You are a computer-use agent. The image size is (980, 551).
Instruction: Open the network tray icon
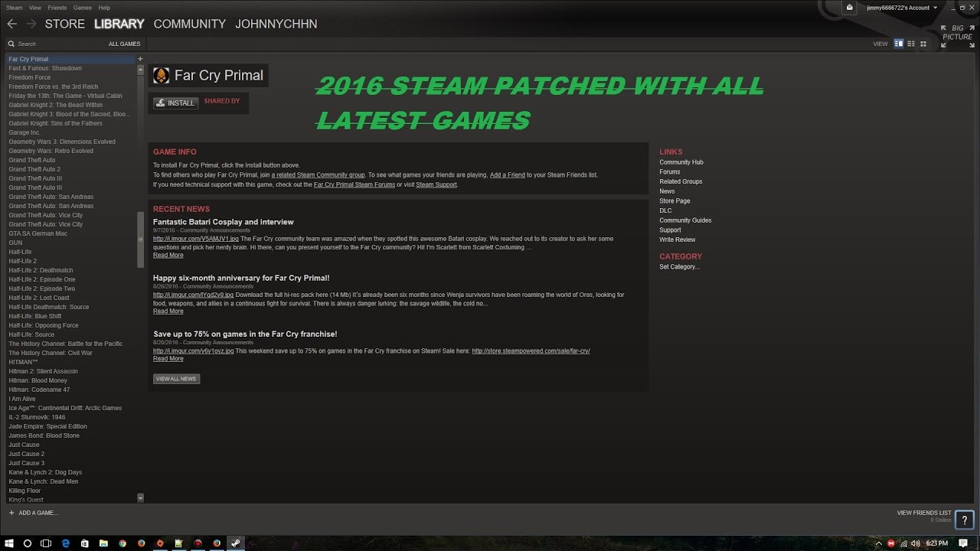(904, 543)
